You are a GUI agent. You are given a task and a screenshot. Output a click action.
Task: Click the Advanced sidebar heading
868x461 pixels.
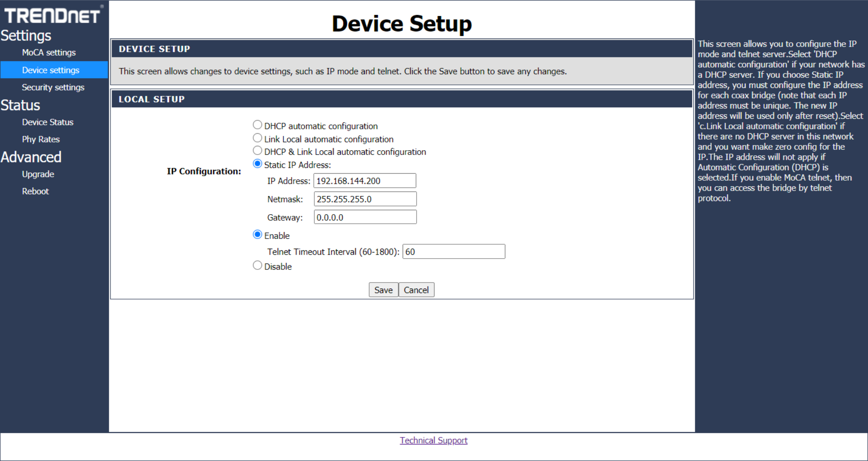[31, 157]
